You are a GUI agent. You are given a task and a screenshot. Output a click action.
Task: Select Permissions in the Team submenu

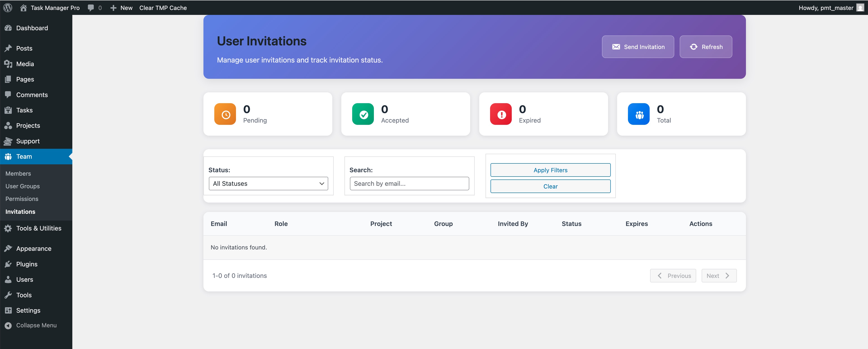(x=22, y=199)
